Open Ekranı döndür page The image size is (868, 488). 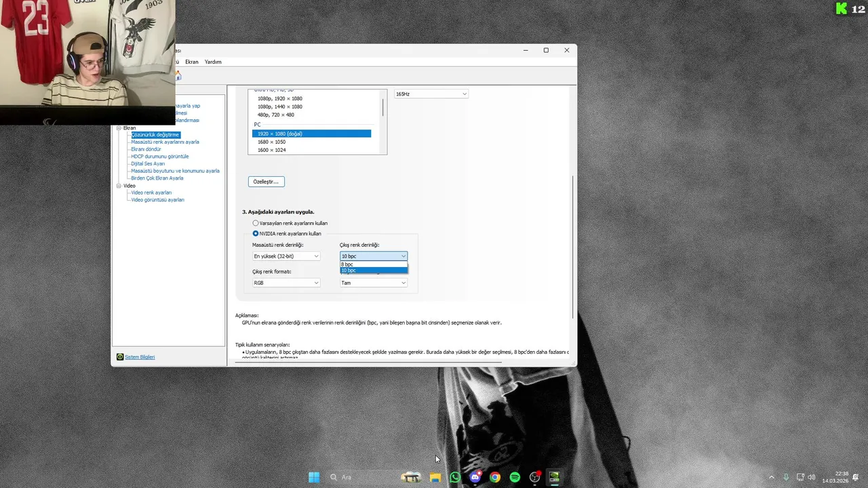pyautogui.click(x=146, y=149)
